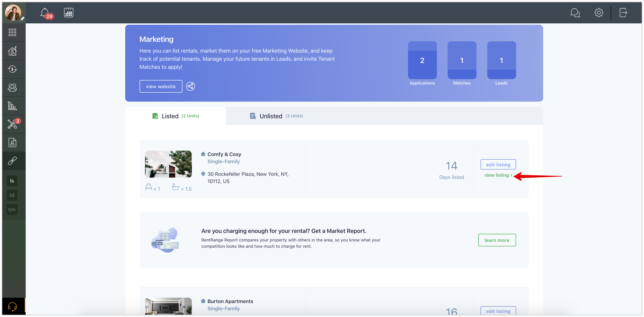Click view listing for Comfy & Cosy
The image size is (644, 317).
coord(498,175)
